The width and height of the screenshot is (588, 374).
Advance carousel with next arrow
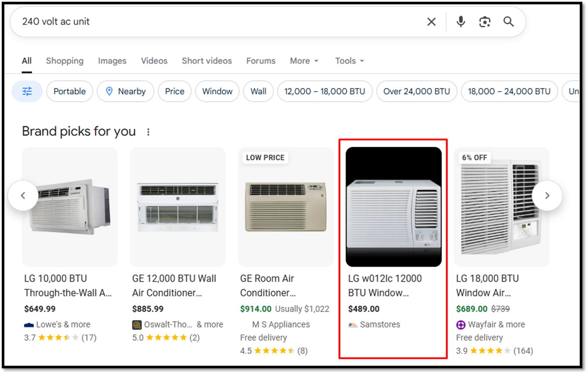tap(547, 195)
